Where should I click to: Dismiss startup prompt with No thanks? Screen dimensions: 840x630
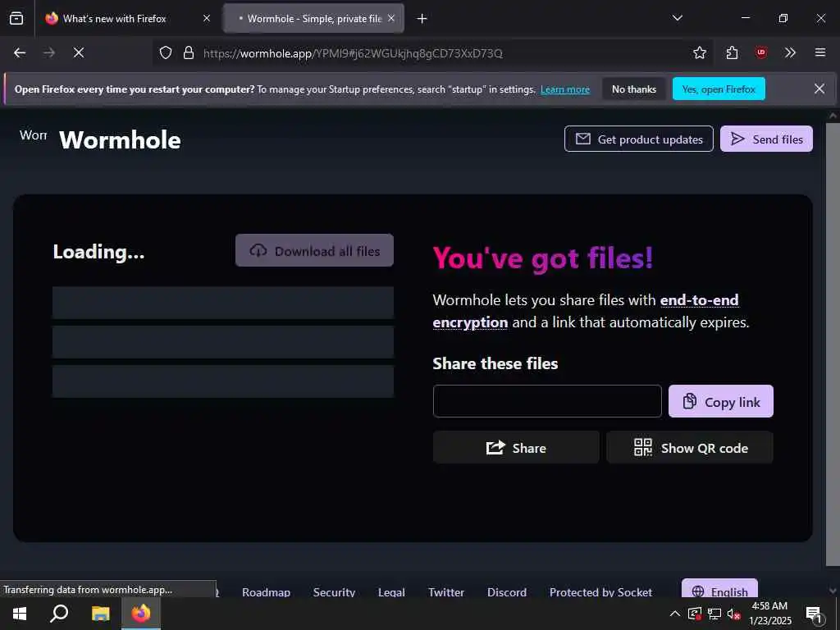[x=634, y=89]
